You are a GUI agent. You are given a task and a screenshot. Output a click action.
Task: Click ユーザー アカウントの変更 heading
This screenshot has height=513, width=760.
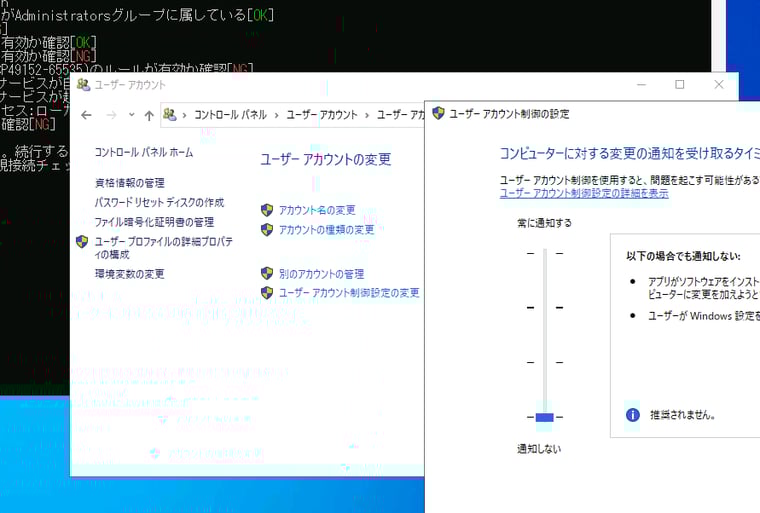point(326,160)
